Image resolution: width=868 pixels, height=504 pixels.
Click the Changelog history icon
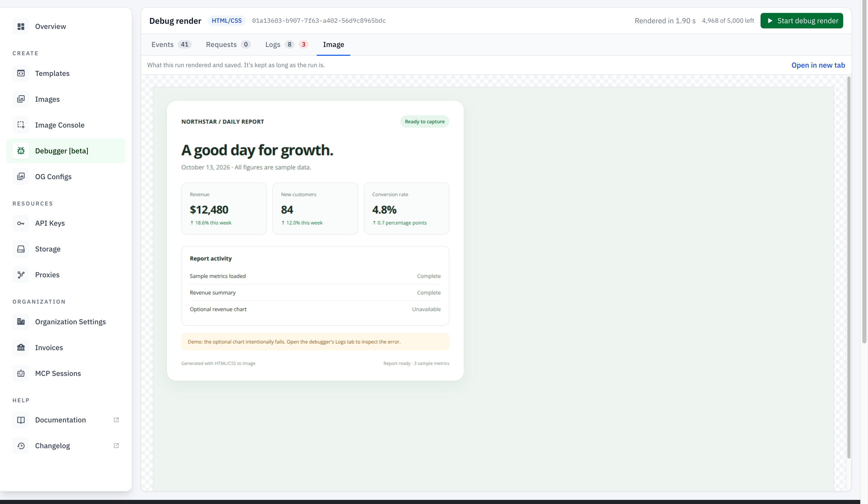coord(21,446)
